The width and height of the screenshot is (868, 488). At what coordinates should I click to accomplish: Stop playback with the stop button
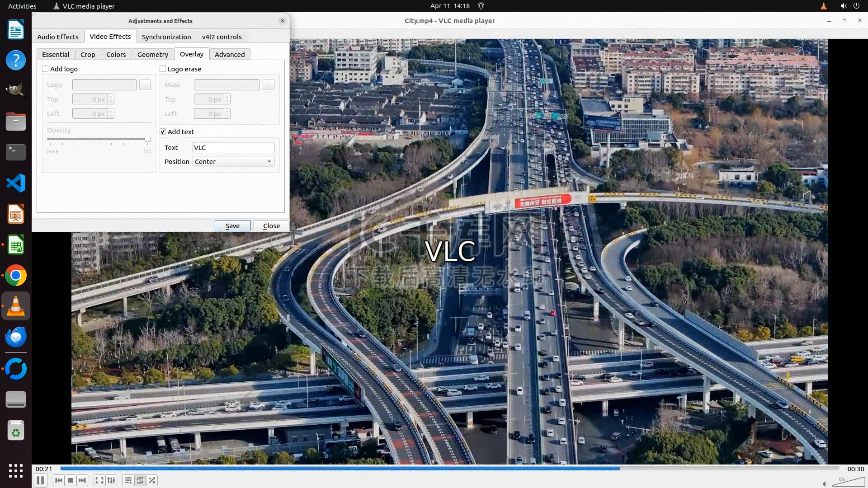pos(71,480)
